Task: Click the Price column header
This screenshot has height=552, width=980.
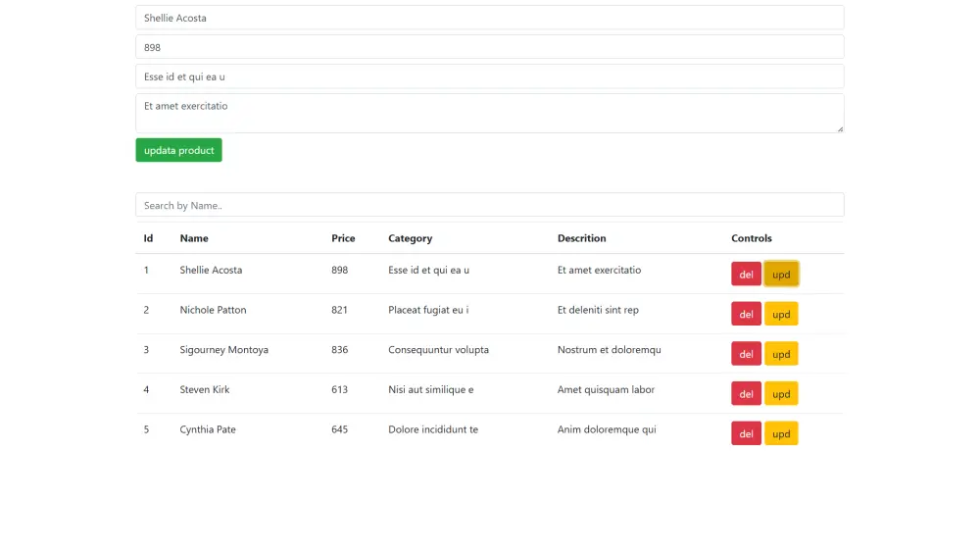Action: pos(343,238)
